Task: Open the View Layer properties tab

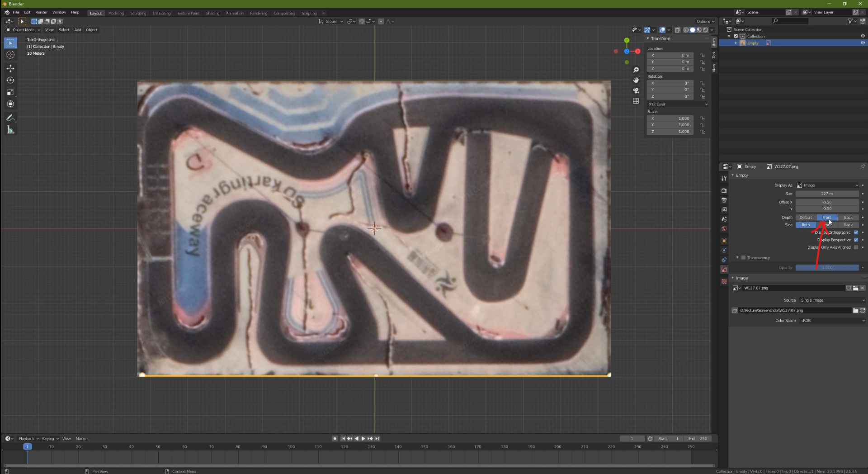Action: point(724,209)
